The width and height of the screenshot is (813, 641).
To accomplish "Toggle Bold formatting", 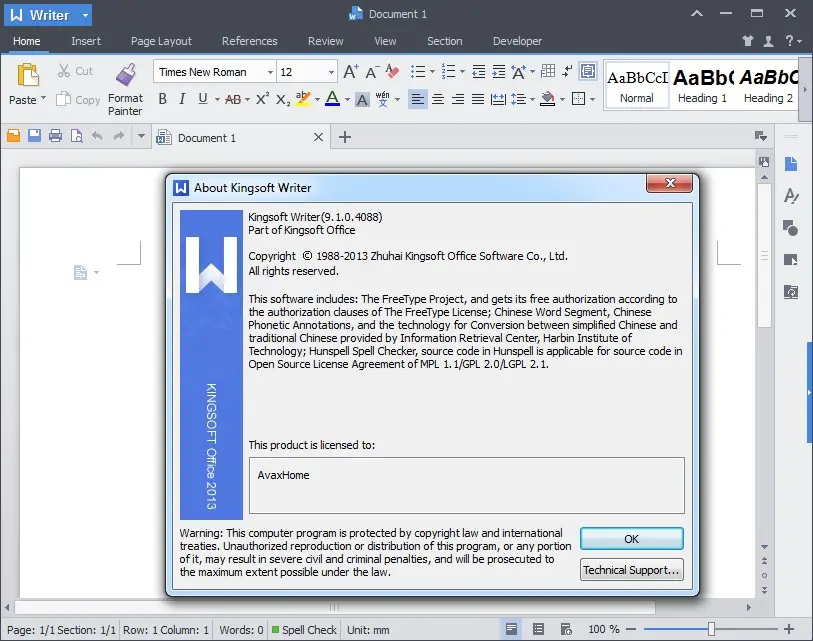I will point(163,99).
